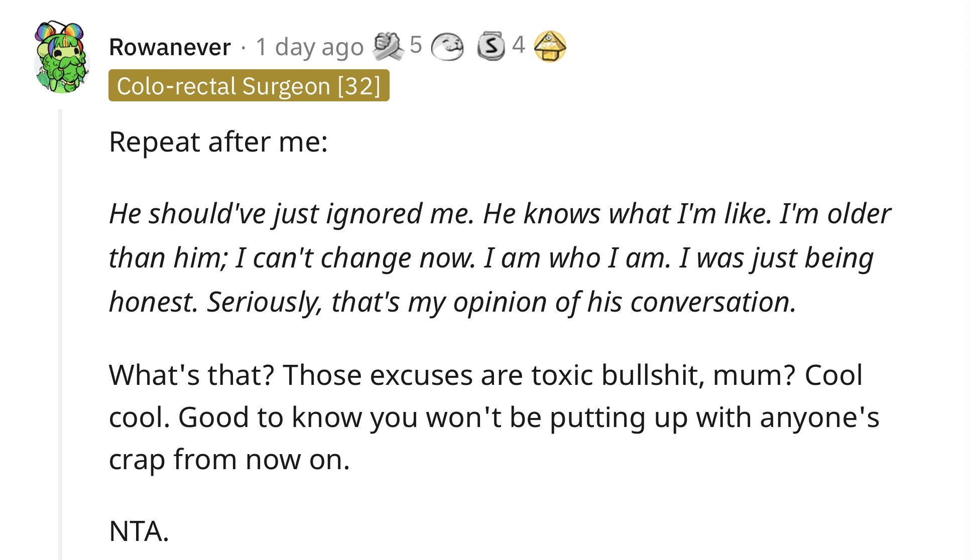Click the line starting 'What's that? Those excuses'

coord(485,375)
